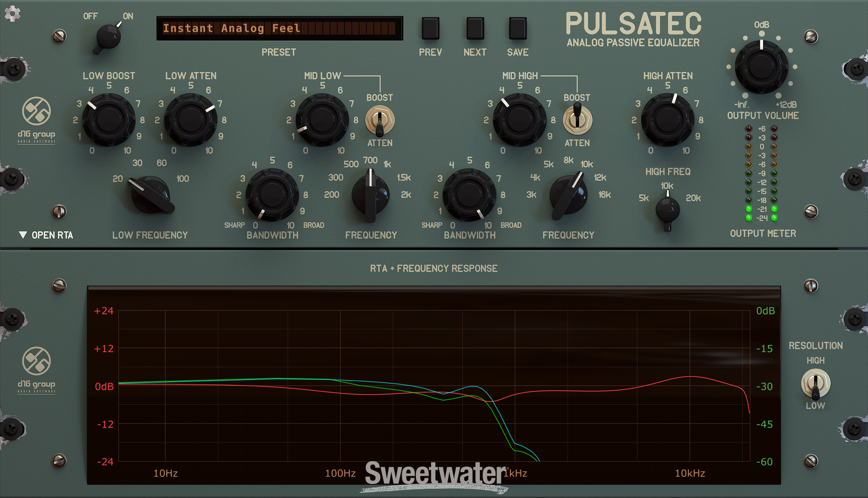
Task: Click the Output Volume knob
Action: [761, 67]
